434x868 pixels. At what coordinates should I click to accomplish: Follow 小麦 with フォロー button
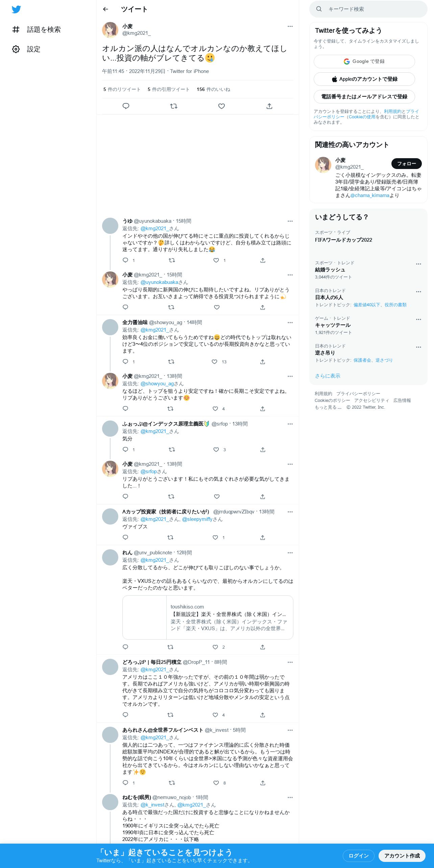(x=406, y=164)
